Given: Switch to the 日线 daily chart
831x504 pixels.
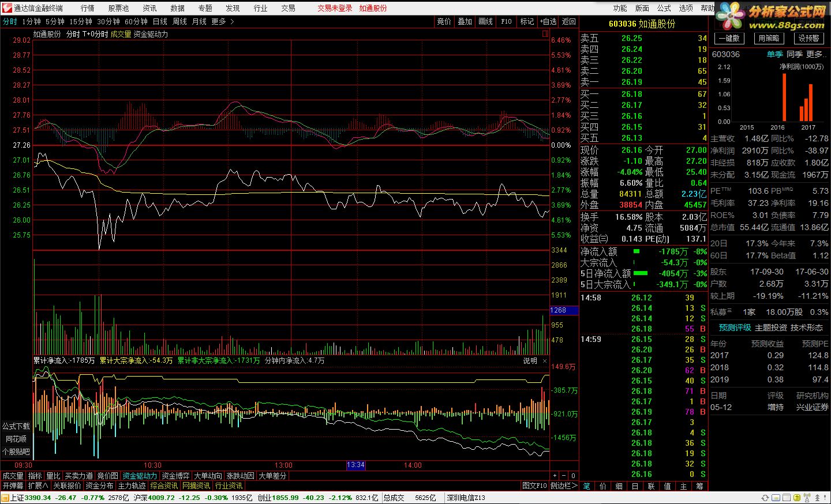Looking at the screenshot, I should click(160, 21).
